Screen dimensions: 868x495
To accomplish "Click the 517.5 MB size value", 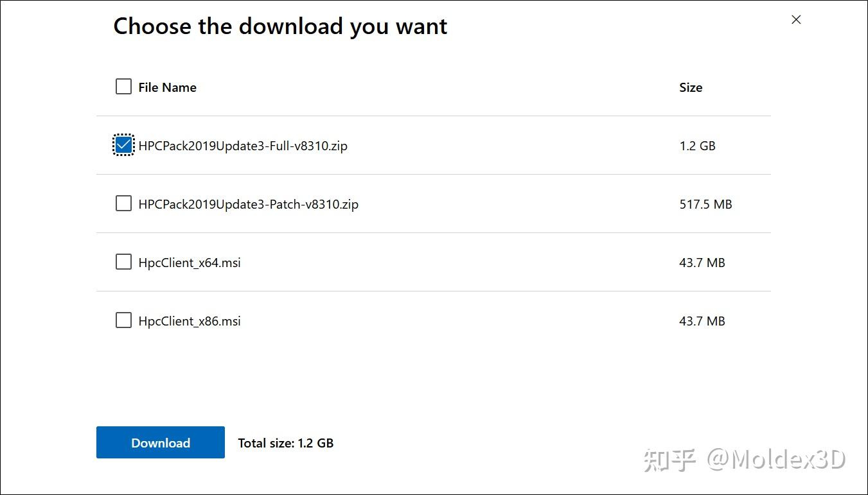I will pyautogui.click(x=705, y=204).
